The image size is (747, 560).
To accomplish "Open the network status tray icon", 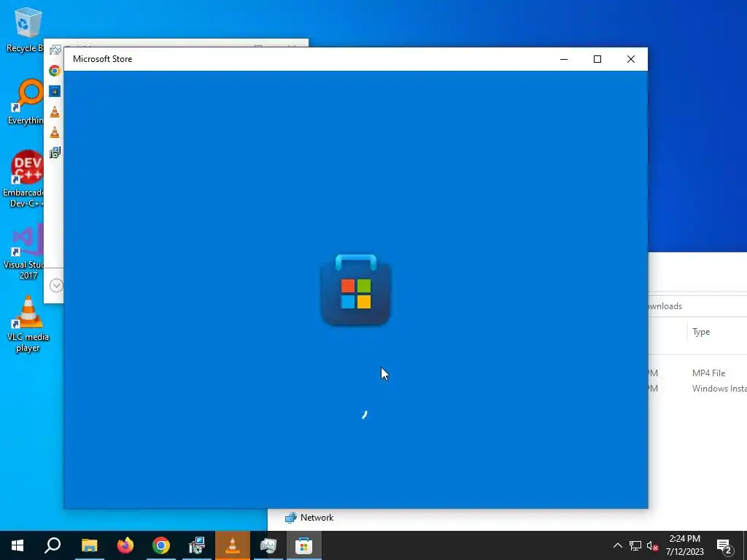I will point(635,545).
